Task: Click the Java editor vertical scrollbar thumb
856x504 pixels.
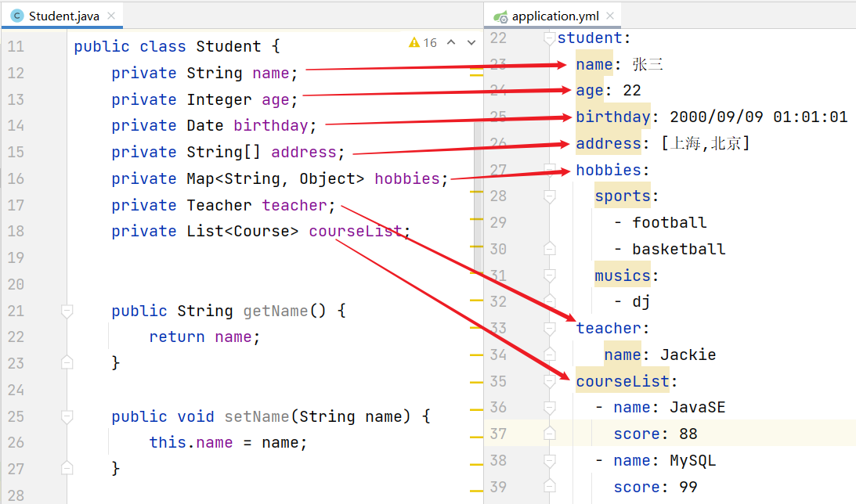Action: [x=478, y=196]
